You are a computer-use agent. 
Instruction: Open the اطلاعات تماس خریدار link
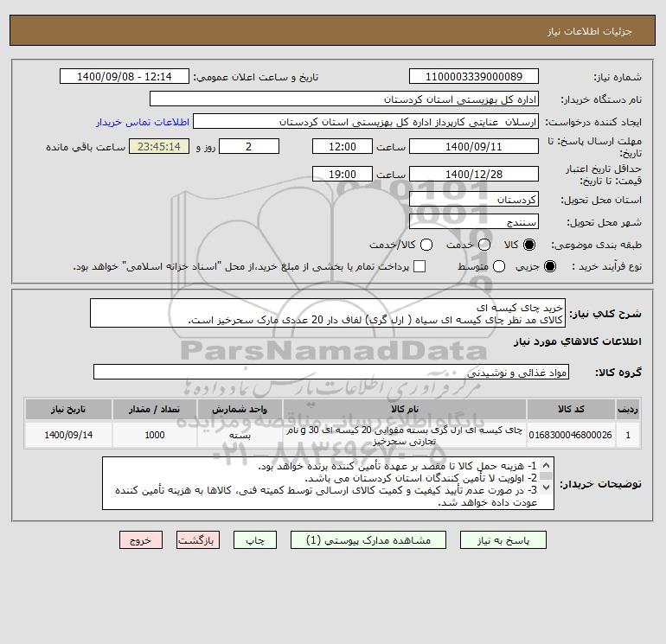[x=143, y=122]
